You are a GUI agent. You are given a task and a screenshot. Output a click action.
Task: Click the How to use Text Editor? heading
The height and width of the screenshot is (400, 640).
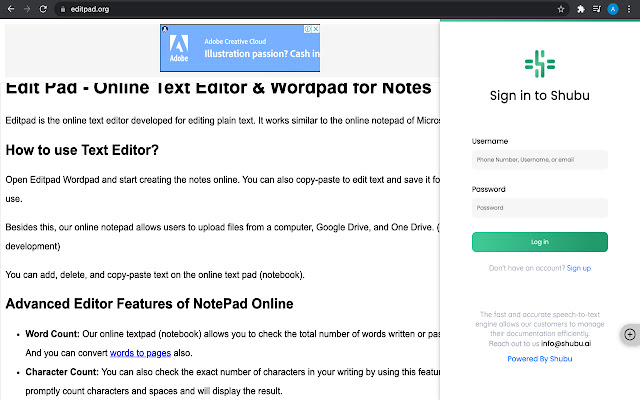point(82,150)
